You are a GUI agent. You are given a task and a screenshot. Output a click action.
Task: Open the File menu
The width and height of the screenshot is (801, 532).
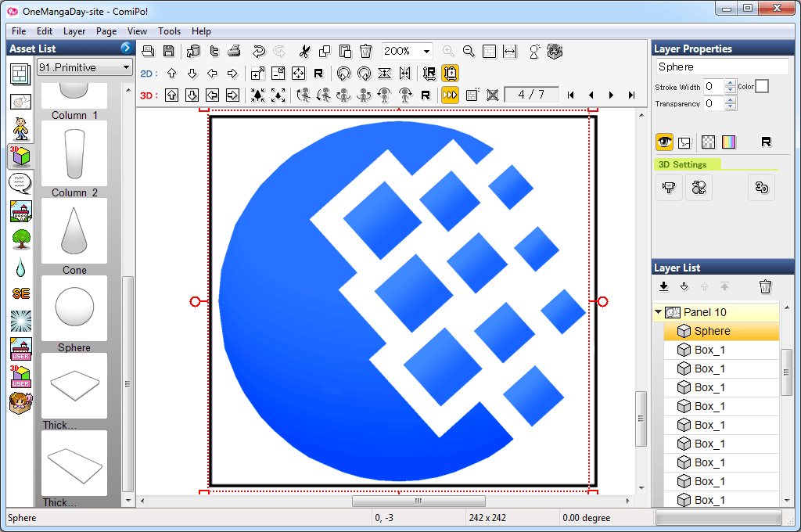(19, 31)
